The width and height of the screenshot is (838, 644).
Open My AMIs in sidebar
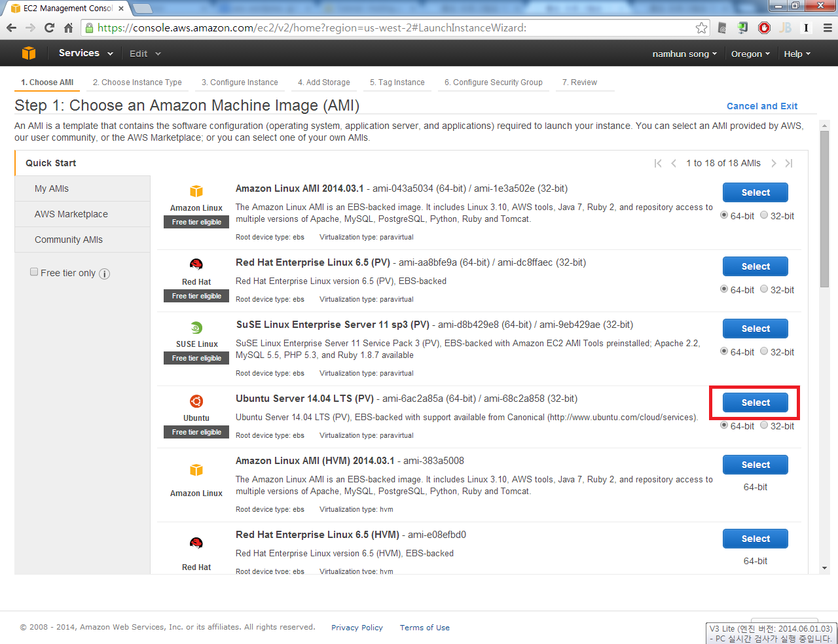[82, 188]
